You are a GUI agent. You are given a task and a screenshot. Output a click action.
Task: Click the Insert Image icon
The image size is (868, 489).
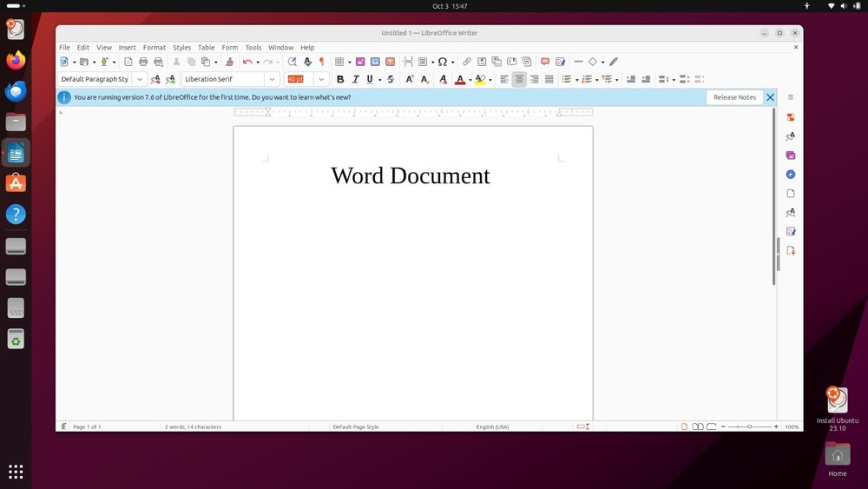(360, 62)
